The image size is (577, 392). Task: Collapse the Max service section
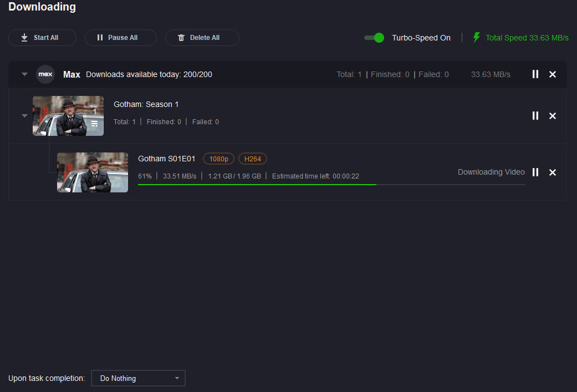point(24,74)
